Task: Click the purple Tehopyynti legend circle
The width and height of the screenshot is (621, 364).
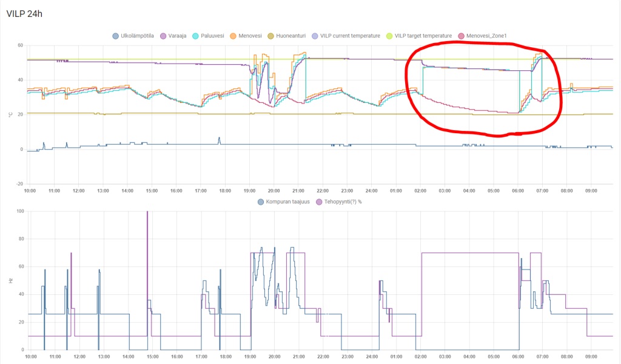Action: click(x=318, y=202)
